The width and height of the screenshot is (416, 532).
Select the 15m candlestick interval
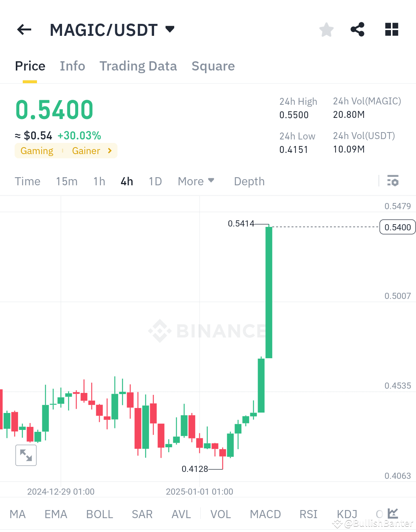pyautogui.click(x=66, y=181)
